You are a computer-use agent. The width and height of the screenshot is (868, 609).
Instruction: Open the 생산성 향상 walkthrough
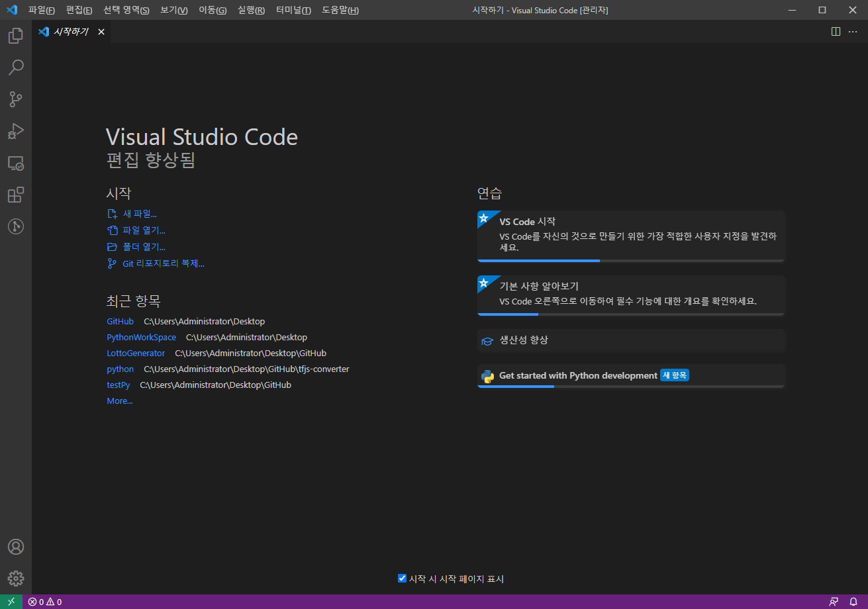[631, 340]
